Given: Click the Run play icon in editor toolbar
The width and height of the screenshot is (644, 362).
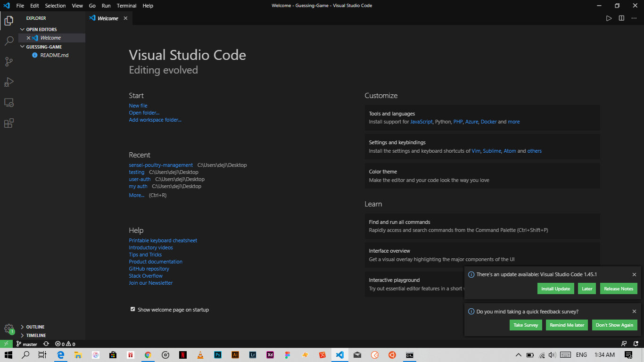Looking at the screenshot, I should click(x=609, y=18).
